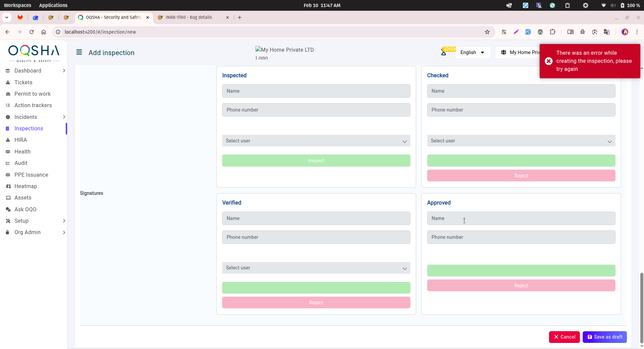This screenshot has height=349, width=644.
Task: Go to Permit to work in sidebar
Action: (x=32, y=94)
